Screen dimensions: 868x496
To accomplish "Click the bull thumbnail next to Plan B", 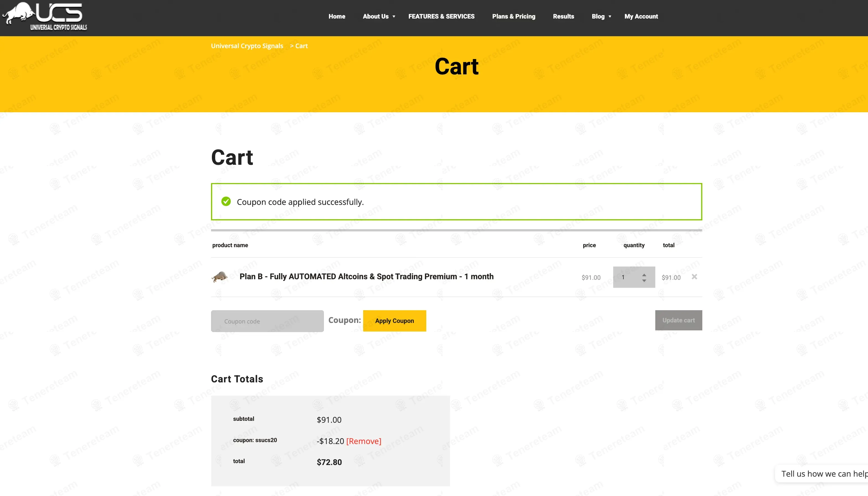I will [220, 277].
